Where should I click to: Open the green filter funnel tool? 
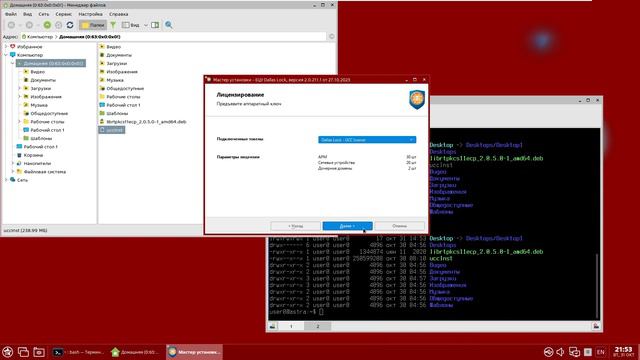coord(113,25)
